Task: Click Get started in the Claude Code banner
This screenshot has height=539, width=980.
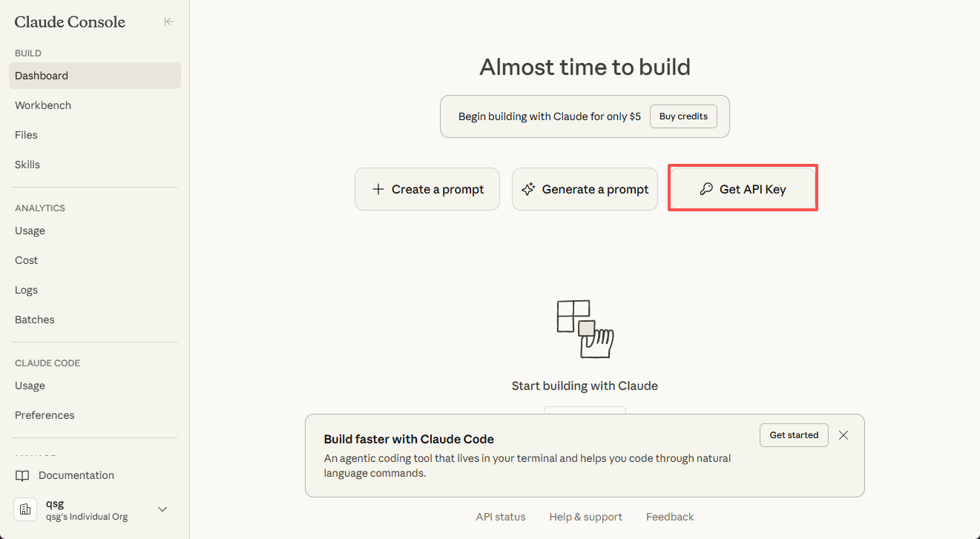Action: (794, 435)
